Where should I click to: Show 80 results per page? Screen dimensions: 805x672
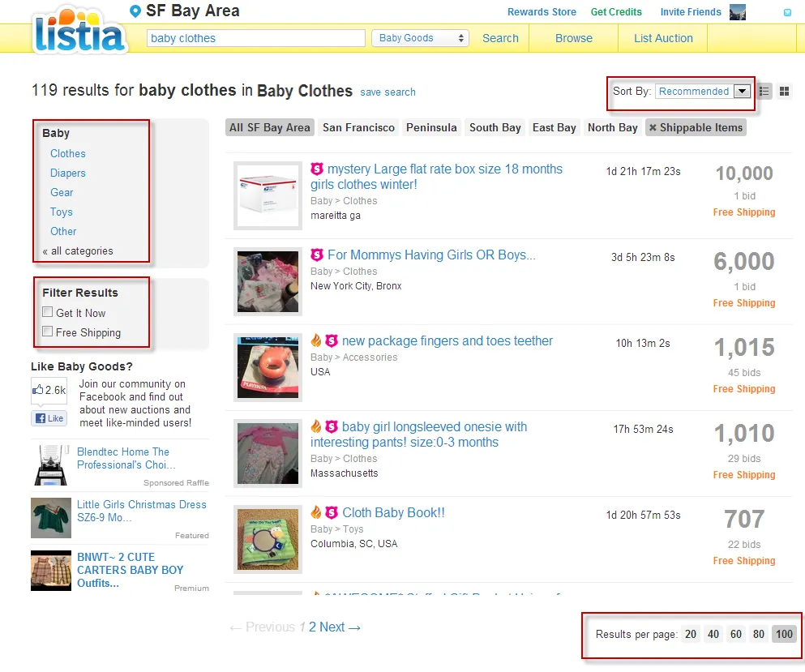click(758, 634)
